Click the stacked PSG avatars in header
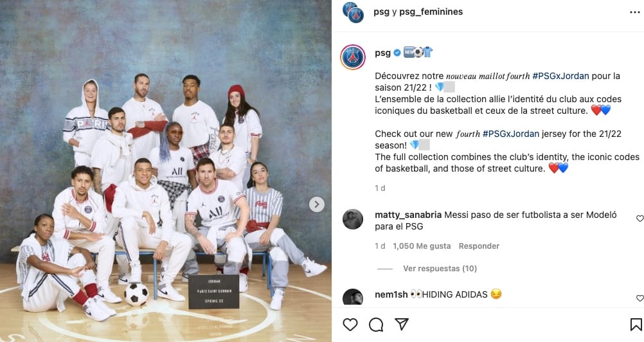This screenshot has width=644, height=342. (353, 12)
